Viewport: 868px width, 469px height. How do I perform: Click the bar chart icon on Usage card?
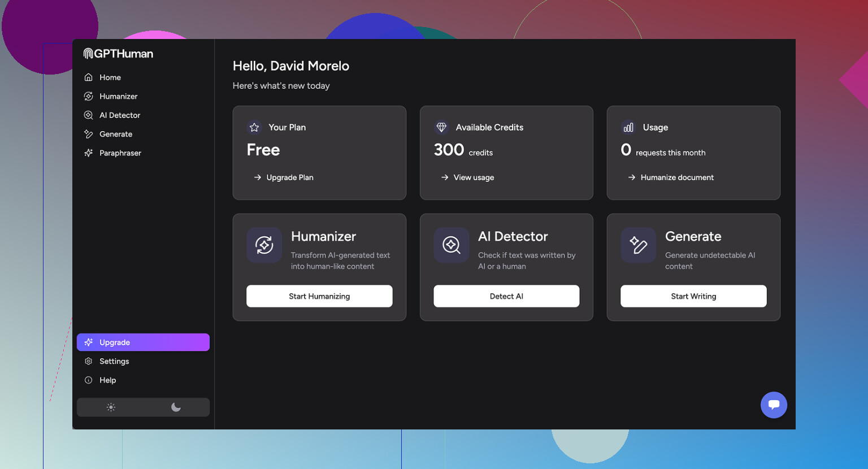coord(628,127)
